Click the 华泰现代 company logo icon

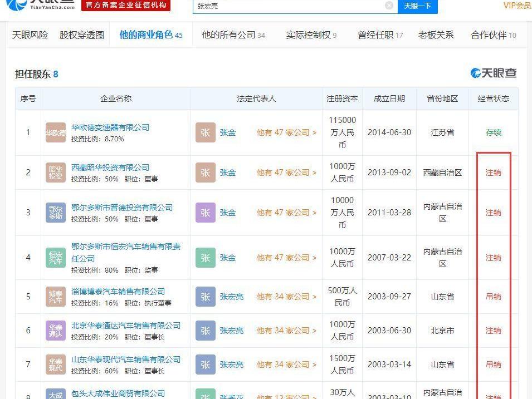coord(56,364)
